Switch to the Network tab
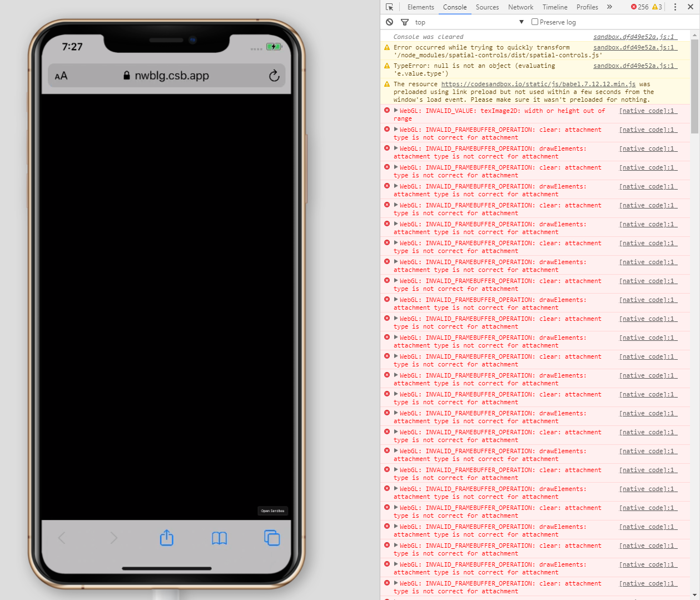 pyautogui.click(x=520, y=7)
